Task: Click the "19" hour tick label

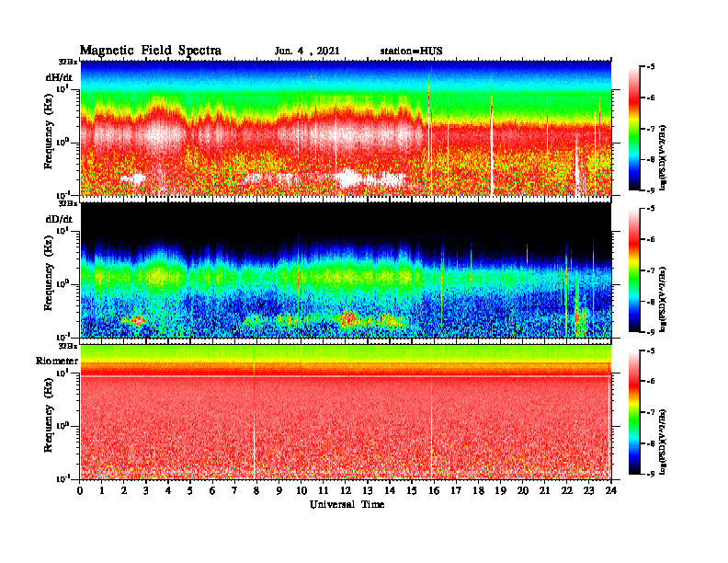Action: click(500, 490)
